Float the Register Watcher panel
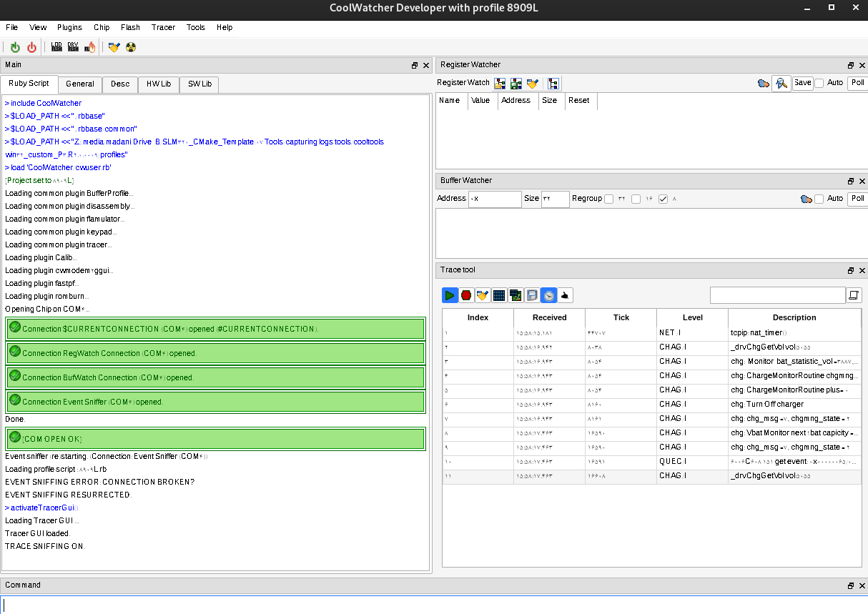The height and width of the screenshot is (614, 868). pos(851,65)
